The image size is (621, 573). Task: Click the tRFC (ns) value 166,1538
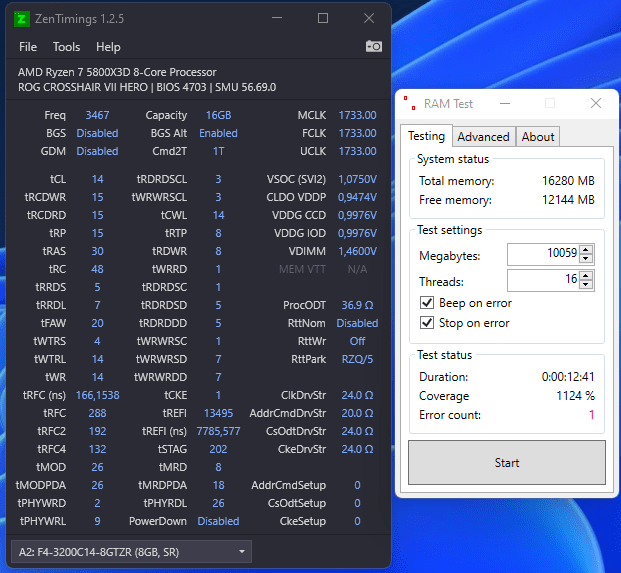97,395
